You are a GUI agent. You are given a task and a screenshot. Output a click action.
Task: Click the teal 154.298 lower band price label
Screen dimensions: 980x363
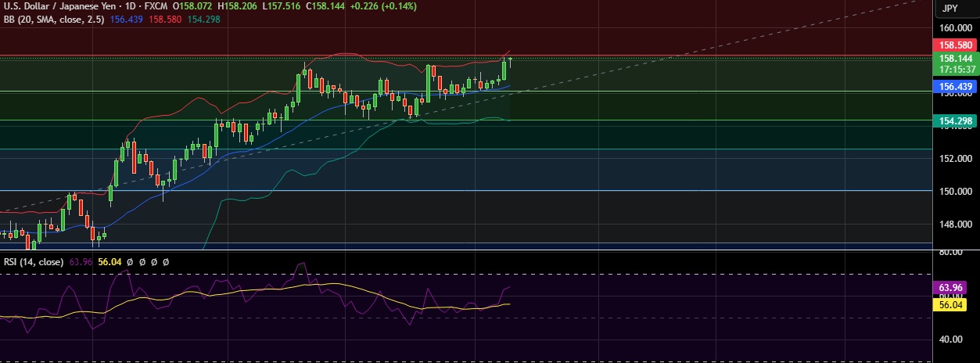point(954,120)
